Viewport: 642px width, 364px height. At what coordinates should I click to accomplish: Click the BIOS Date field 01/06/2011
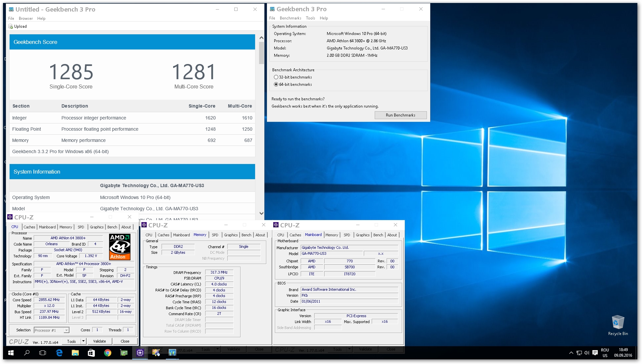tap(349, 301)
